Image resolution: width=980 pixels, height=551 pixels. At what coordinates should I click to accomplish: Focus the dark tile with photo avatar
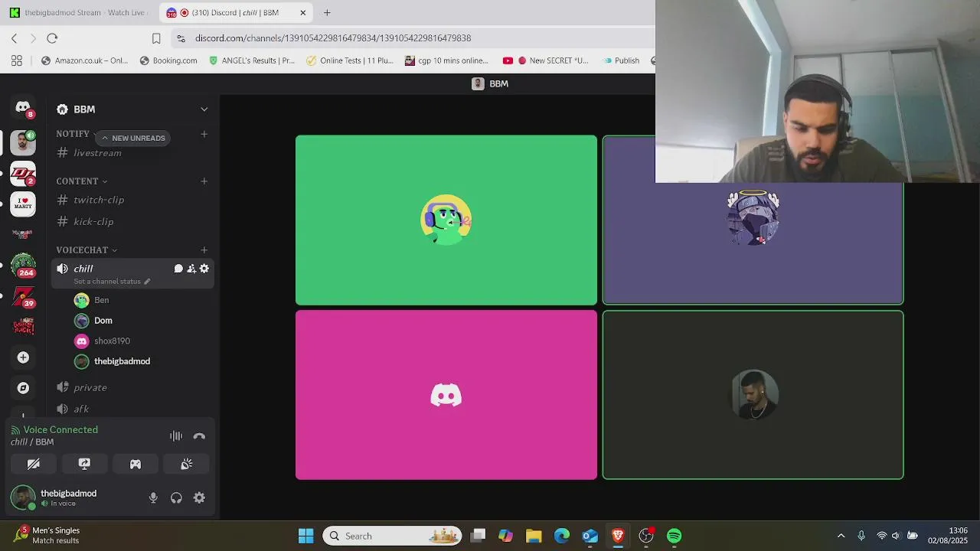pyautogui.click(x=753, y=395)
